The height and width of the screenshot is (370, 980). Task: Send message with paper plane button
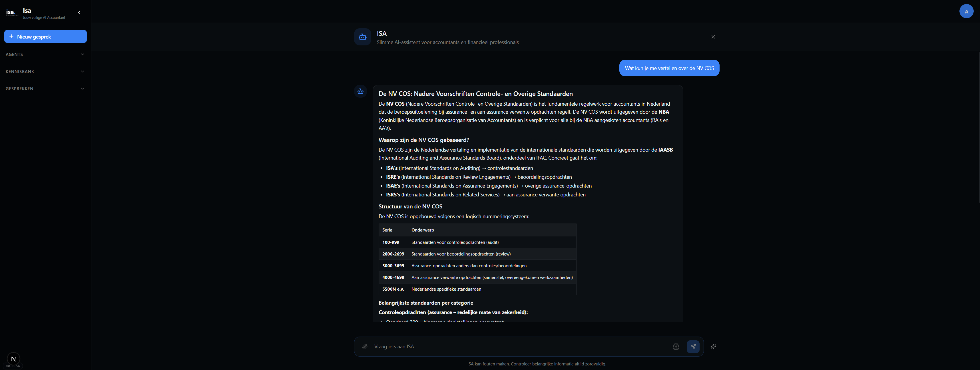(x=693, y=346)
